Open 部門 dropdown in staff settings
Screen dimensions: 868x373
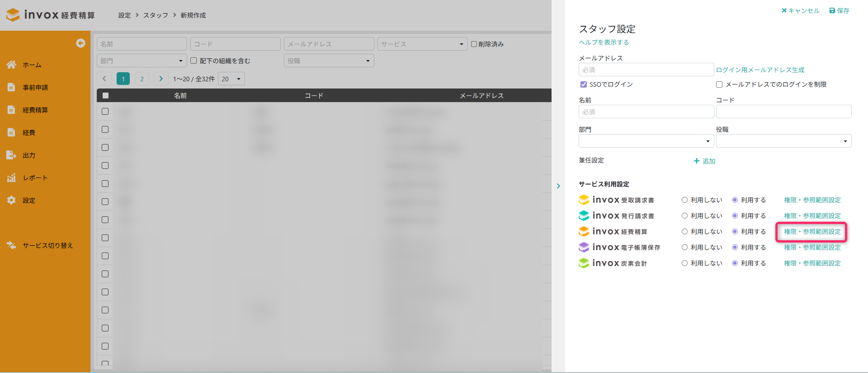pos(646,141)
